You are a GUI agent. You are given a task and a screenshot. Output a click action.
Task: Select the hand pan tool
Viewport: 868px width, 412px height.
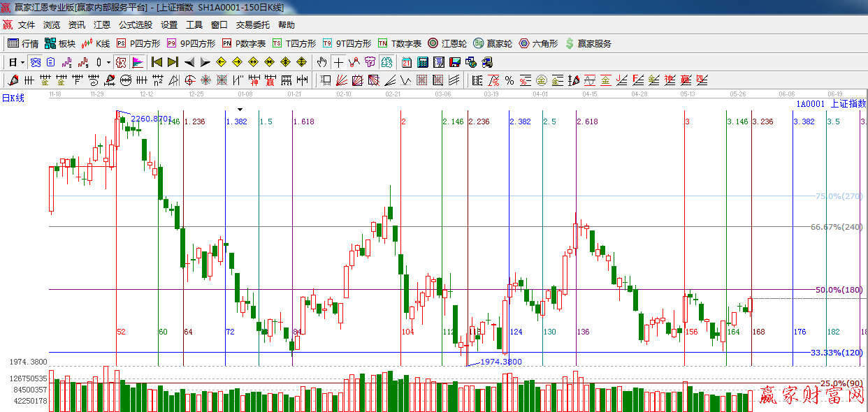point(322,62)
